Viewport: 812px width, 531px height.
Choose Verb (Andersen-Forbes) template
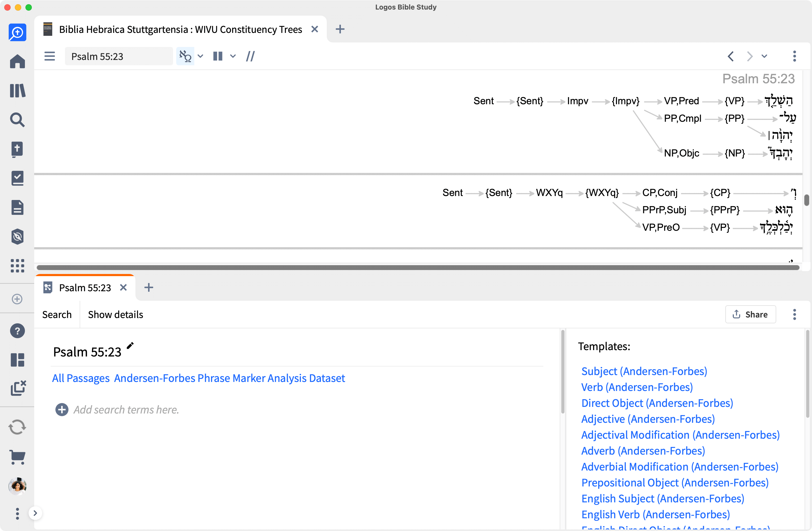point(637,387)
